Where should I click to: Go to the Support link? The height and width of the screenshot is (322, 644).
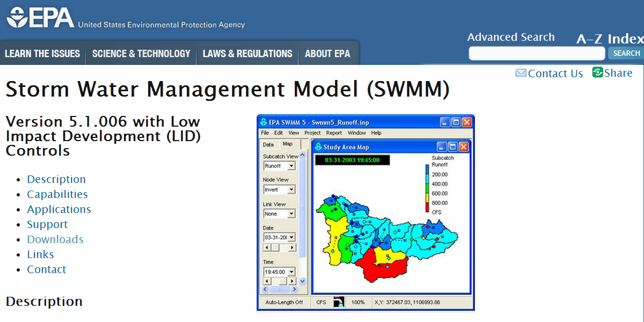coord(47,224)
